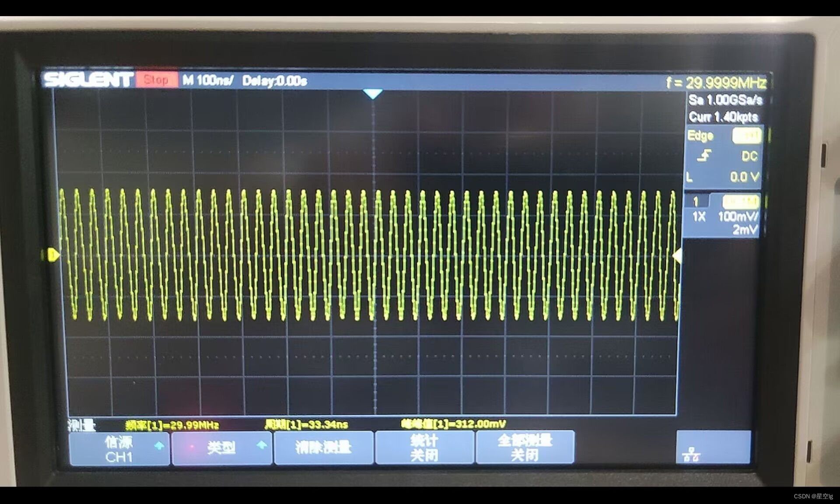This screenshot has width=840, height=504.
Task: Click the M 100ns/ timebase readout
Action: [207, 80]
